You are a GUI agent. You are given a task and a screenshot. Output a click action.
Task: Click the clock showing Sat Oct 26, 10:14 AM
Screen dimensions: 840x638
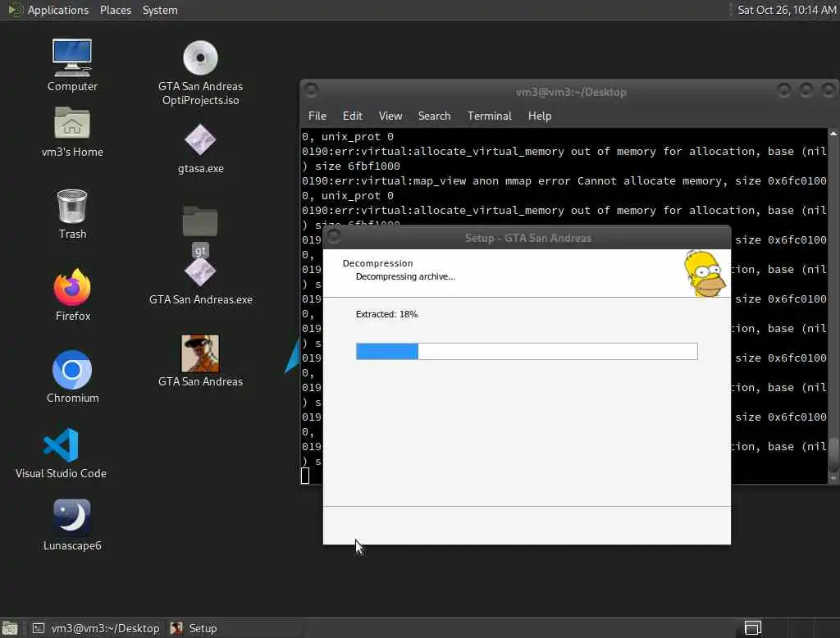pyautogui.click(x=787, y=10)
